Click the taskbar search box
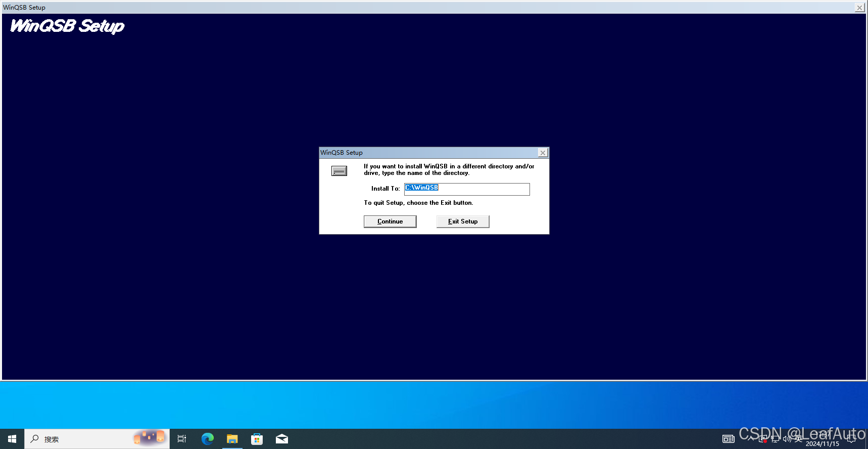 pos(97,439)
